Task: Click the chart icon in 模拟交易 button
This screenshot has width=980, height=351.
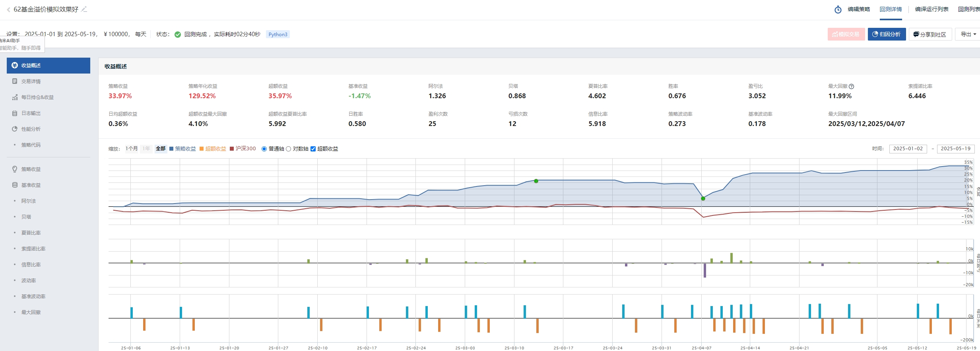Action: click(835, 35)
